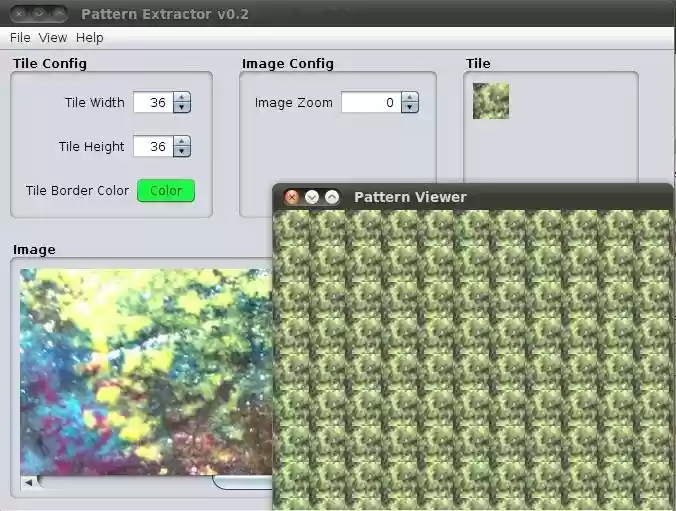Click the Pattern Viewer title bar
Image resolution: width=676 pixels, height=511 pixels.
[x=473, y=197]
